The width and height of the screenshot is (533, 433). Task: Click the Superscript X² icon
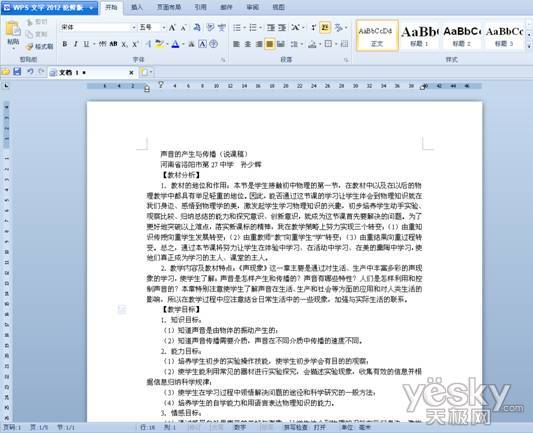point(136,44)
